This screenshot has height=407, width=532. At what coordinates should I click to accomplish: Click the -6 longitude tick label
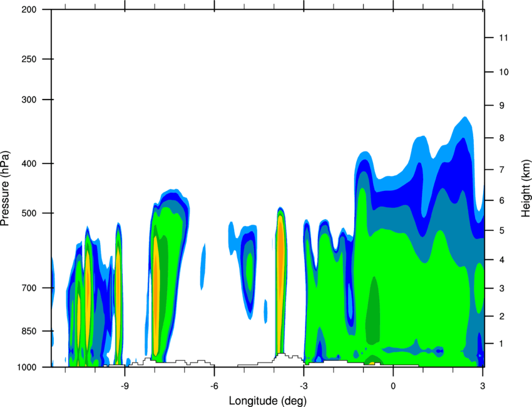214,386
